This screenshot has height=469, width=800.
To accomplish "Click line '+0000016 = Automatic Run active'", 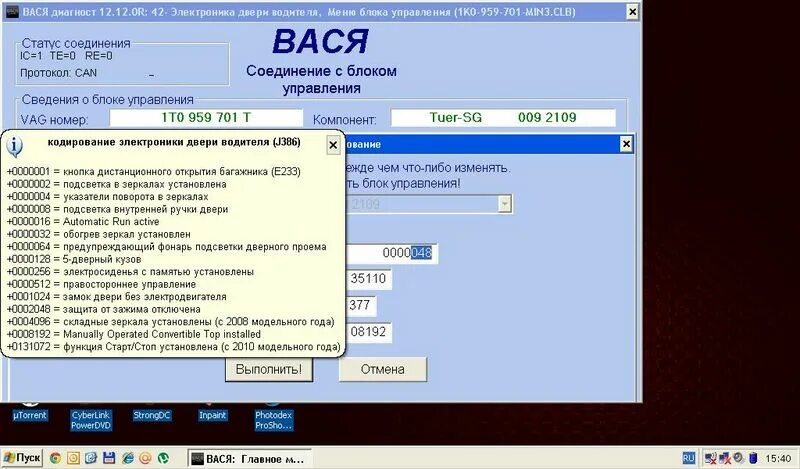I will coord(83,221).
